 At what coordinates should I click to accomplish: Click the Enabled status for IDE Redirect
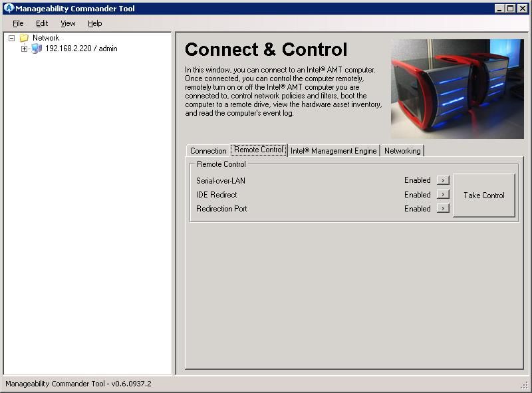(x=418, y=195)
